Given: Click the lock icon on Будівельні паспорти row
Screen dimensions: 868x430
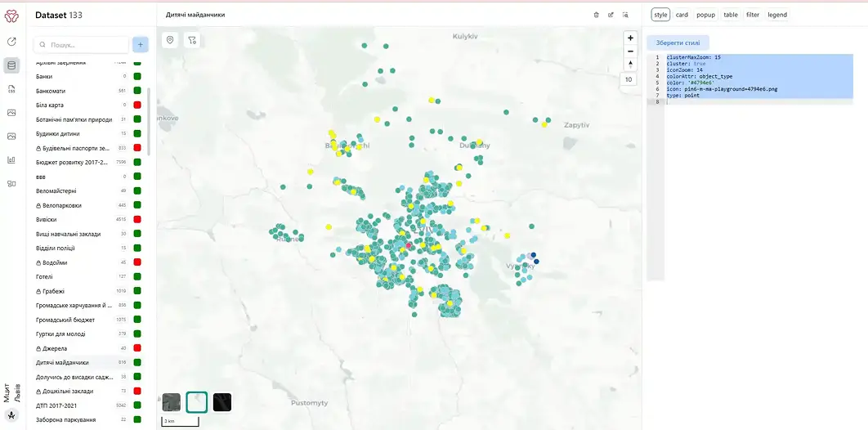Looking at the screenshot, I should [38, 148].
